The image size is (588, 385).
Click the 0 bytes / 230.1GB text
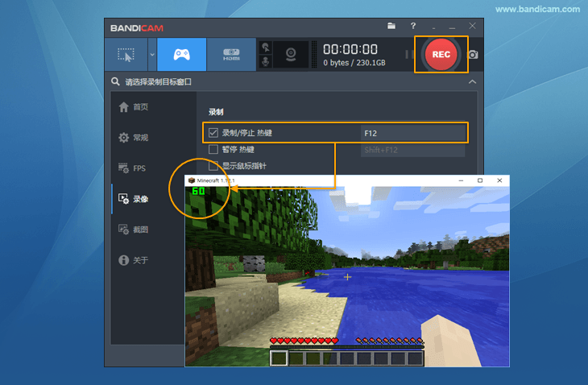click(x=354, y=63)
